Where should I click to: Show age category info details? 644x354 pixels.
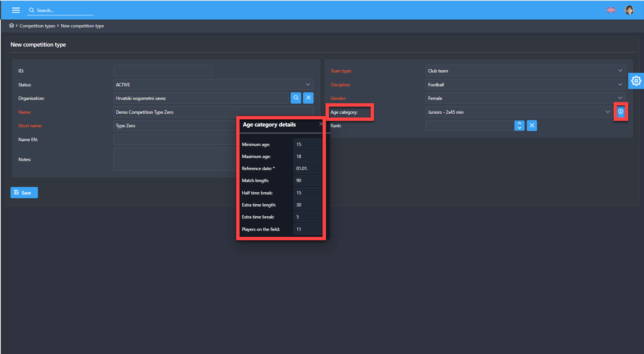point(621,112)
